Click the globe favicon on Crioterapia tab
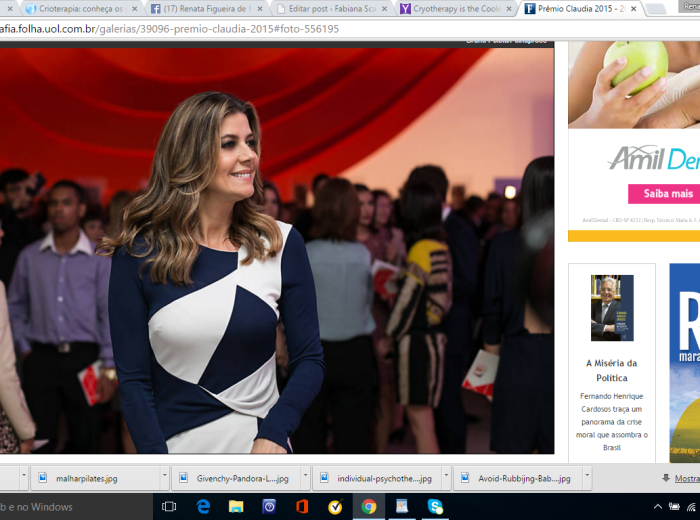700x520 pixels. point(31,8)
